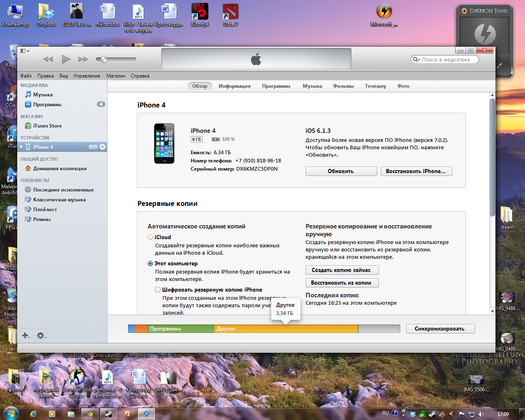The image size is (525, 420).
Task: Open Chrome from the taskbar
Action: tap(90, 414)
